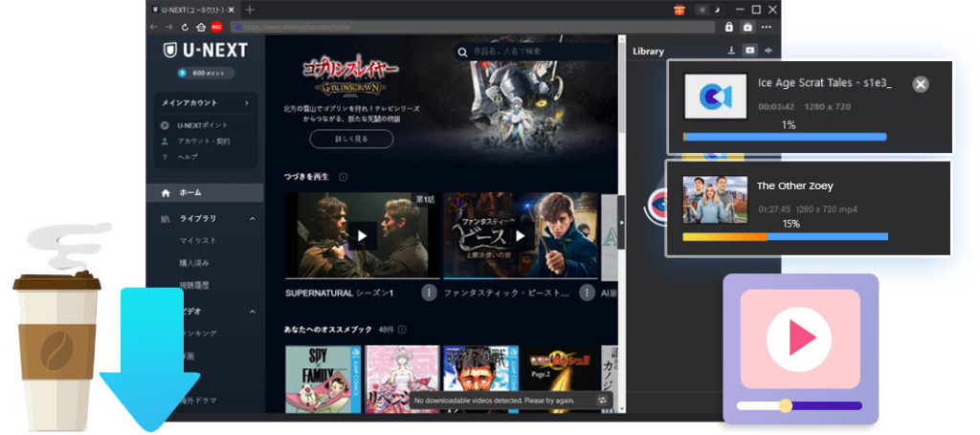Image resolution: width=980 pixels, height=435 pixels.
Task: Click the Ice Age download progress bar
Action: [785, 137]
